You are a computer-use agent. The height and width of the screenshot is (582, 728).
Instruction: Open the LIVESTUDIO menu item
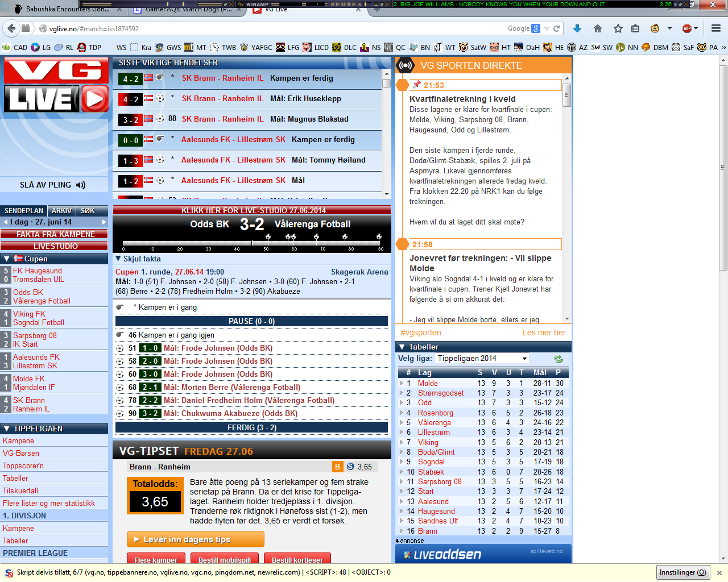pos(55,246)
